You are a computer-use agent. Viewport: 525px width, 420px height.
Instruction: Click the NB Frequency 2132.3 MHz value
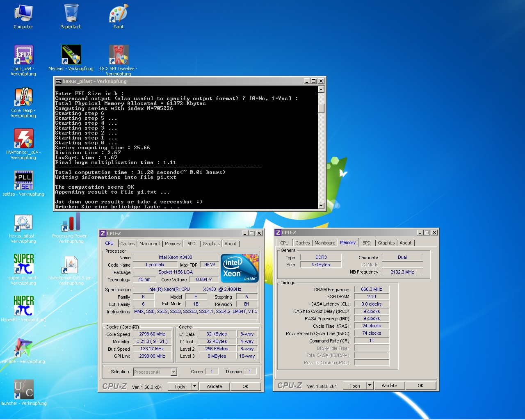[402, 272]
